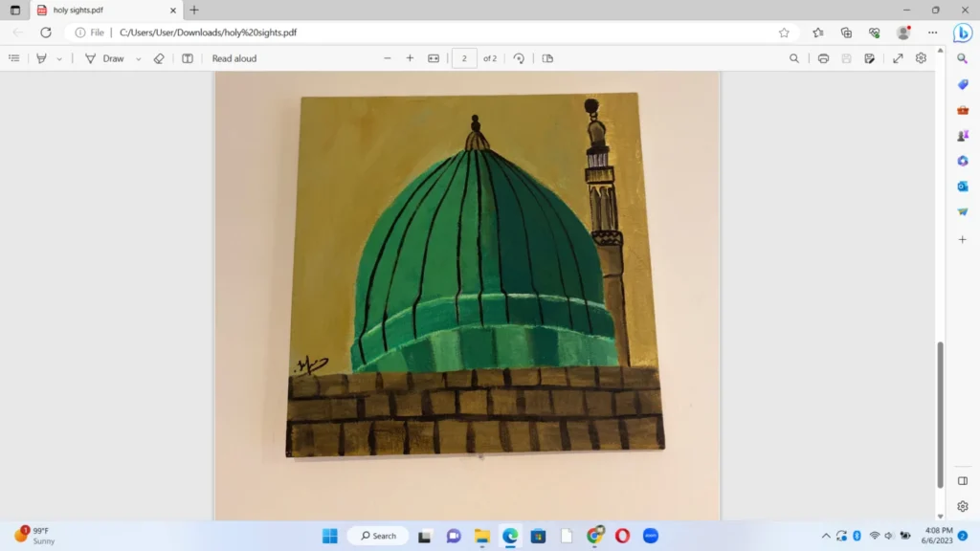Open the sidebar Drop icon
This screenshot has width=980, height=551.
point(963,211)
